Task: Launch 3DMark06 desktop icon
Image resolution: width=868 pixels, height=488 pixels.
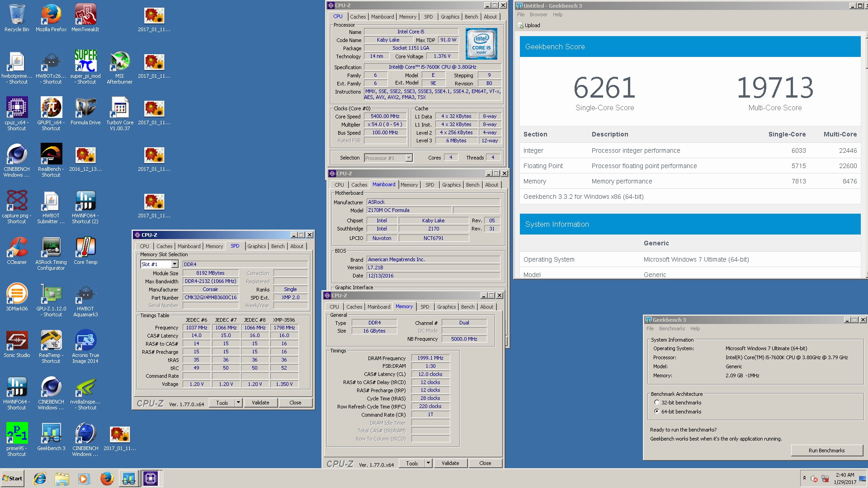Action: pos(17,297)
